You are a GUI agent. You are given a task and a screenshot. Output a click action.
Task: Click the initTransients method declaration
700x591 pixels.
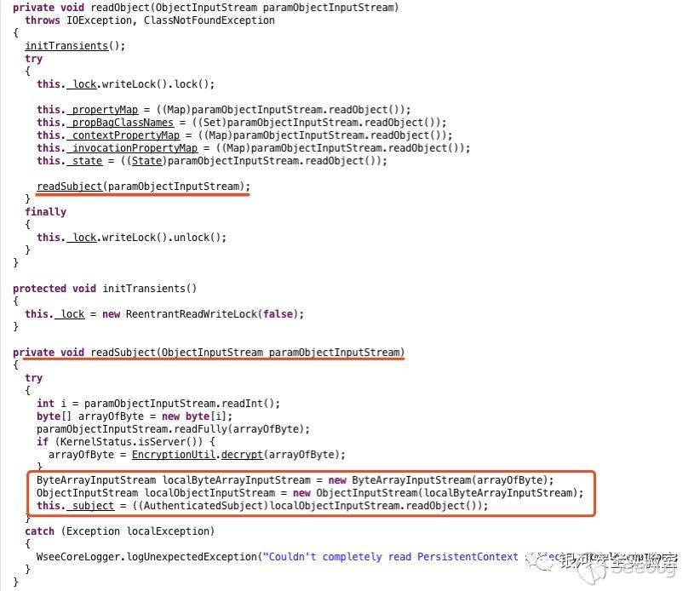pos(150,289)
